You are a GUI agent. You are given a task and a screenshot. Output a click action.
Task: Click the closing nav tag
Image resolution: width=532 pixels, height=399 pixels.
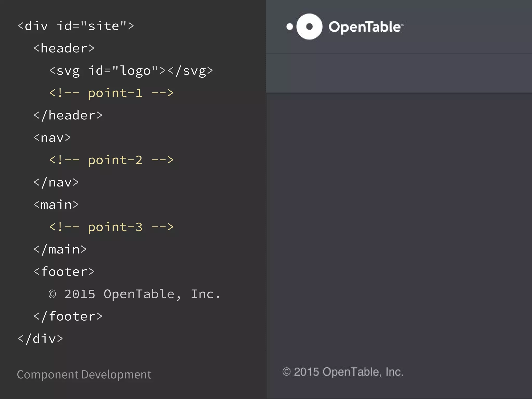56,182
